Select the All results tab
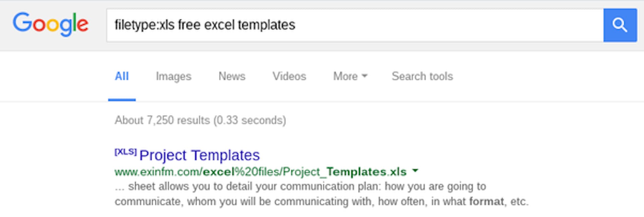The width and height of the screenshot is (644, 217). coord(122,76)
